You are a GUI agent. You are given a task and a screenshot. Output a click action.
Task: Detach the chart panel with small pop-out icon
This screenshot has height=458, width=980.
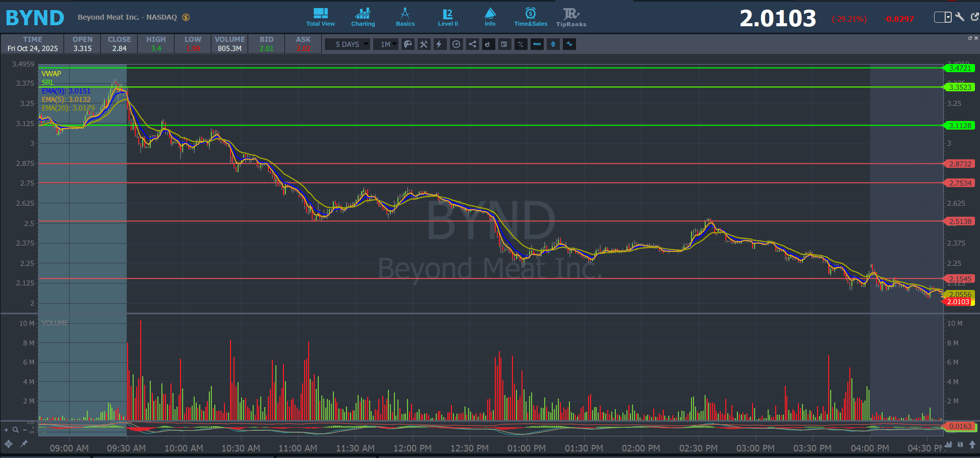pos(970,38)
